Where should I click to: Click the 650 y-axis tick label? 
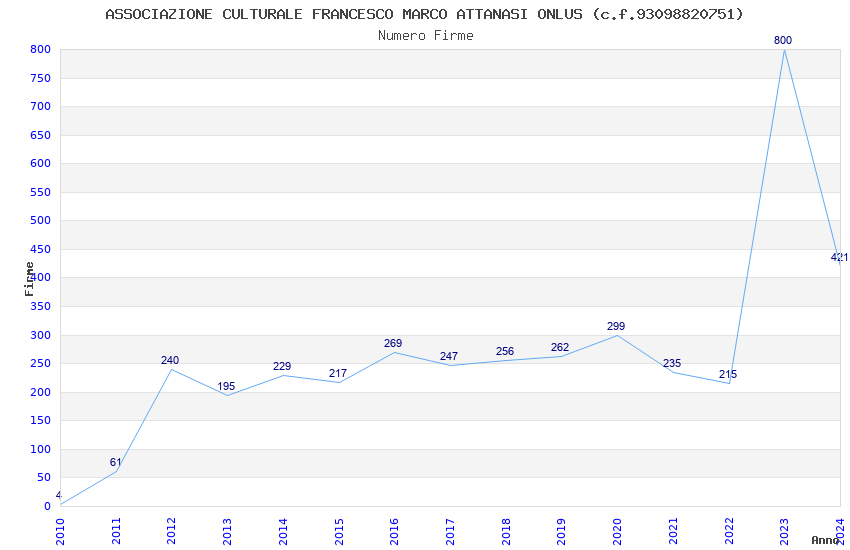pyautogui.click(x=41, y=135)
